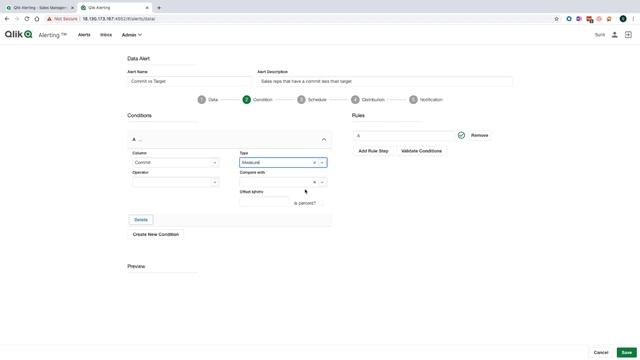Switch to the Sales Manager browser tab
The height and width of the screenshot is (360, 640).
[39, 8]
